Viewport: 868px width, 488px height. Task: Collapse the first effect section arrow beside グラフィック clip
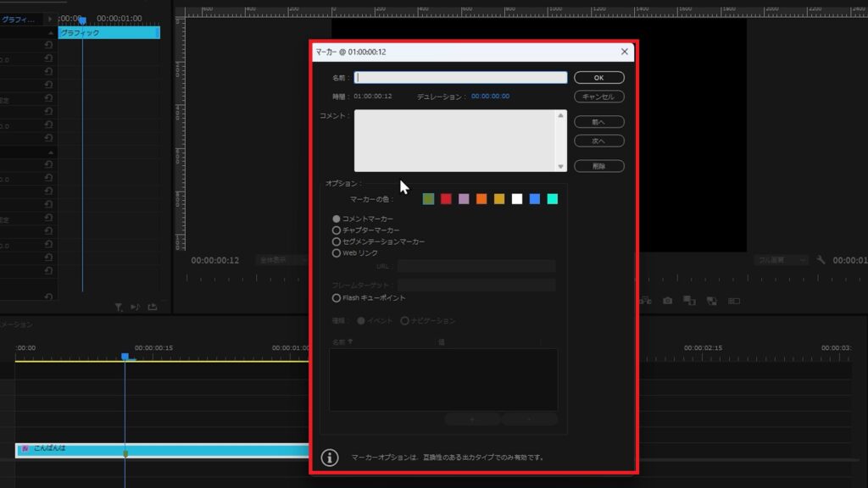pos(50,33)
